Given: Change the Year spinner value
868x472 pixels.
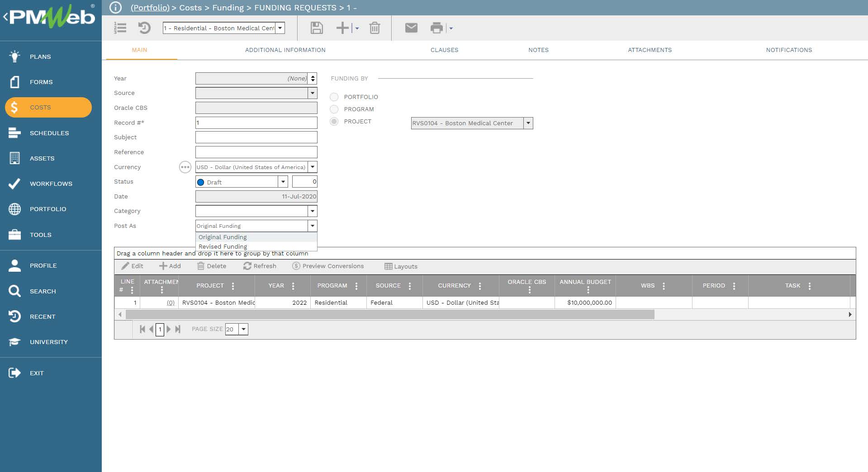Looking at the screenshot, I should pyautogui.click(x=313, y=78).
